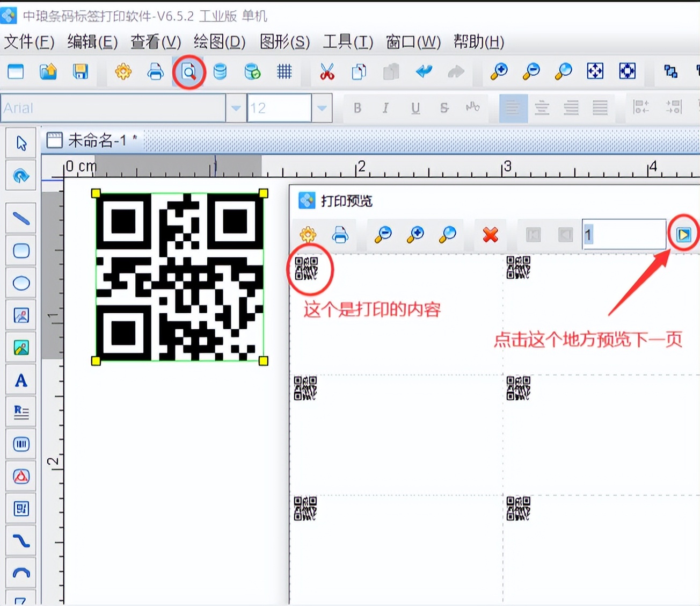Open the 帮助(H) menu
Image resolution: width=700 pixels, height=606 pixels.
click(x=479, y=42)
